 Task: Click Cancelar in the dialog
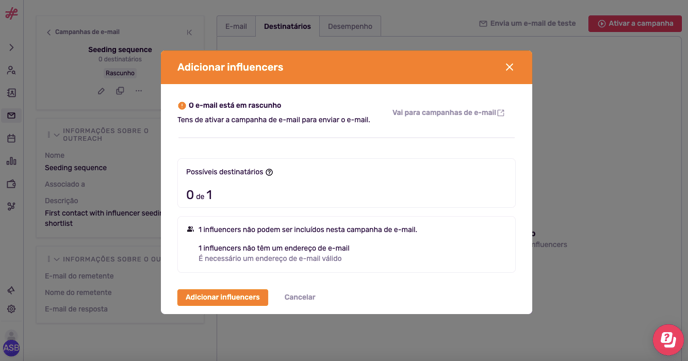300,297
